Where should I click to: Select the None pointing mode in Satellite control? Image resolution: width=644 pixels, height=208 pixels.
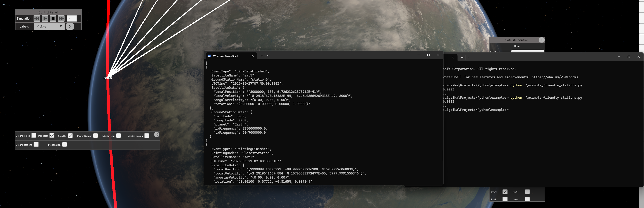(516, 46)
